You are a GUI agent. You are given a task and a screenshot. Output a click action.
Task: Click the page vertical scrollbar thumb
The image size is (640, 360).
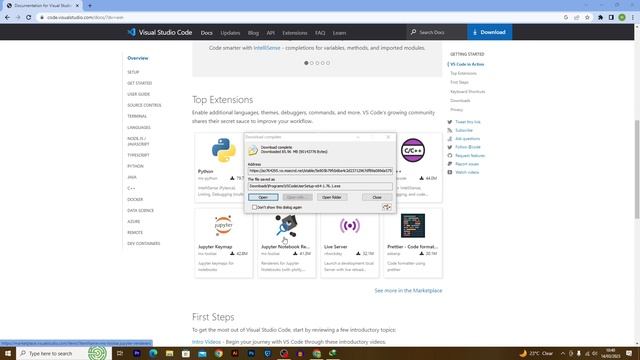point(637,169)
